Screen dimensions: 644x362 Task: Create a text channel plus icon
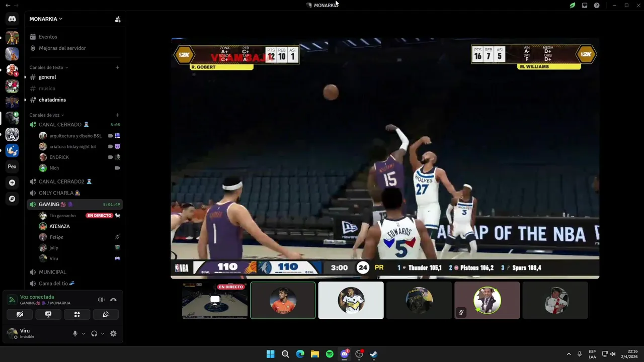coord(117,67)
